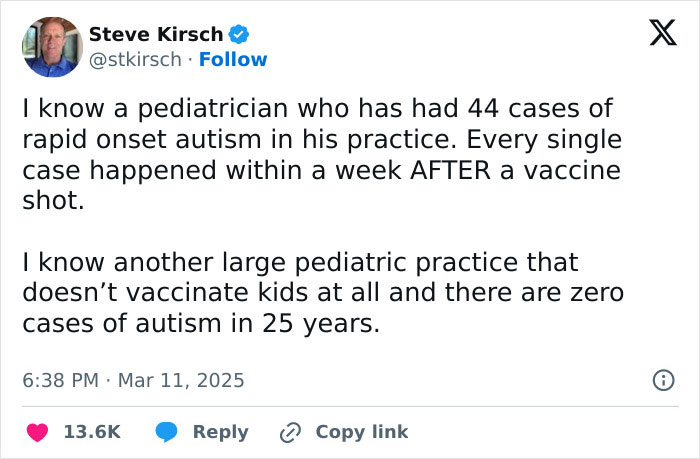Viewport: 700px width, 459px height.
Task: Click the Copy link text label
Action: (362, 432)
